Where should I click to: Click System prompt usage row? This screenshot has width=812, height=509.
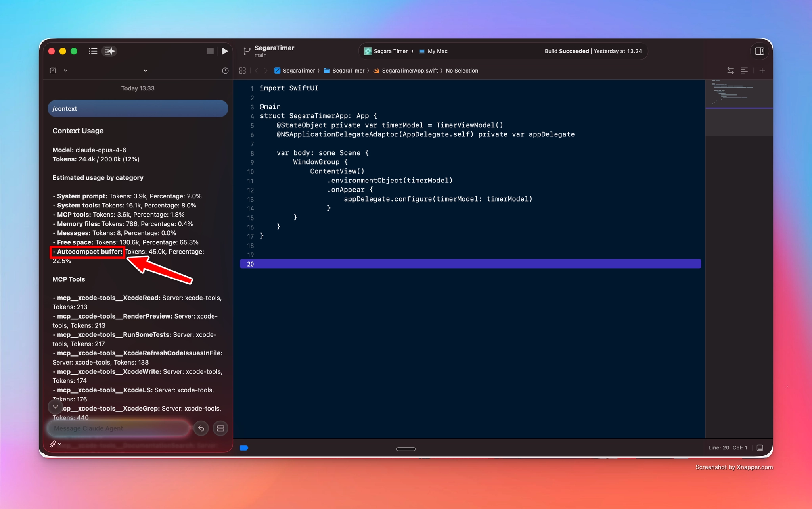(x=127, y=196)
